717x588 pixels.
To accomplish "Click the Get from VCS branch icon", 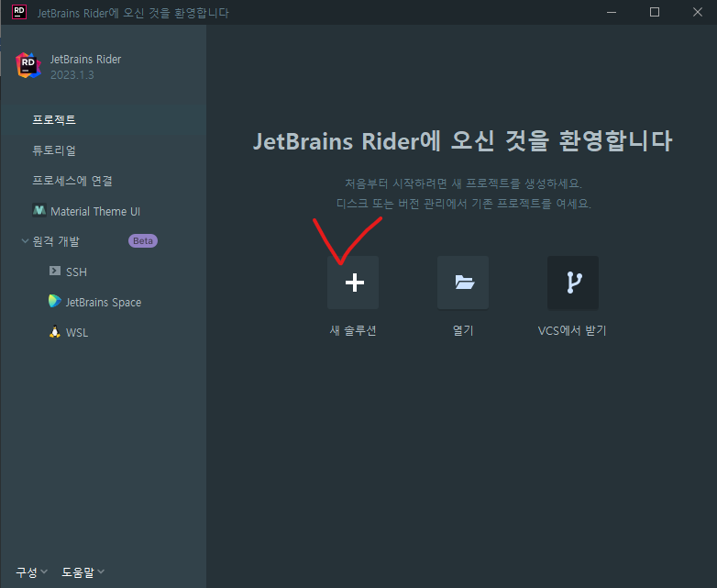I will coord(573,283).
